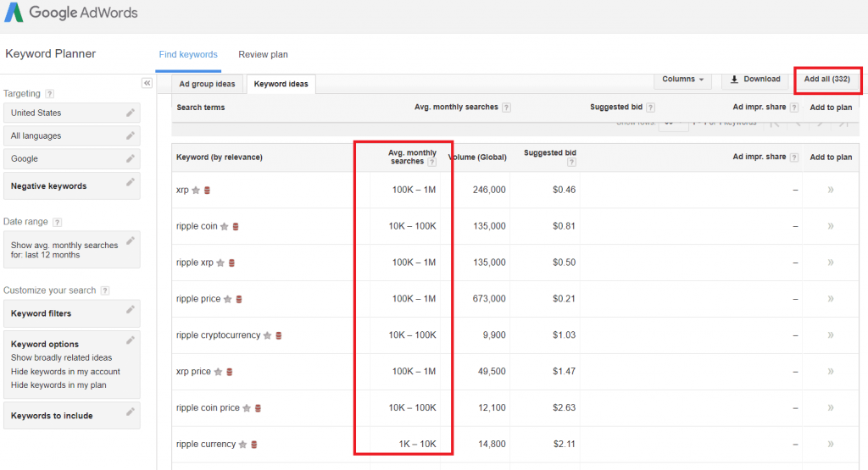Click Hide keywords in my plan
This screenshot has width=868, height=470.
(58, 384)
